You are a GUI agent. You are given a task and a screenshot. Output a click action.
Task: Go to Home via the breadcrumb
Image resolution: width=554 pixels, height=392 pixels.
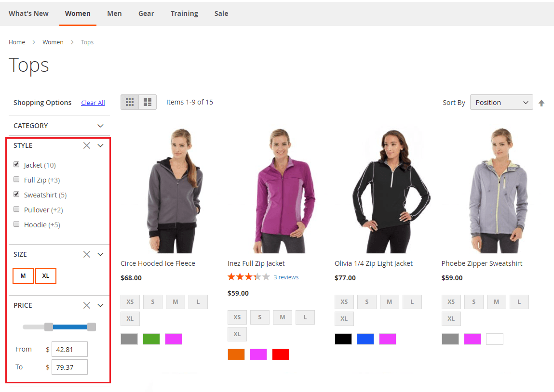17,42
